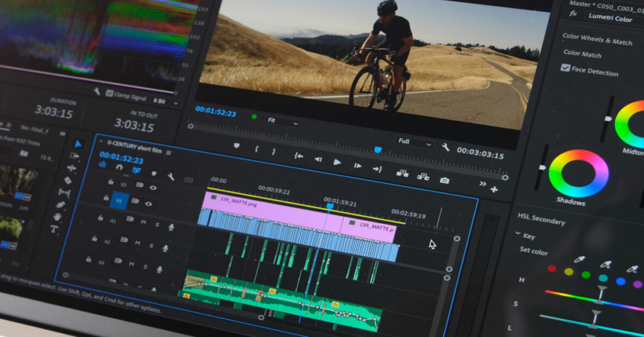Select the Type tool

pyautogui.click(x=54, y=229)
